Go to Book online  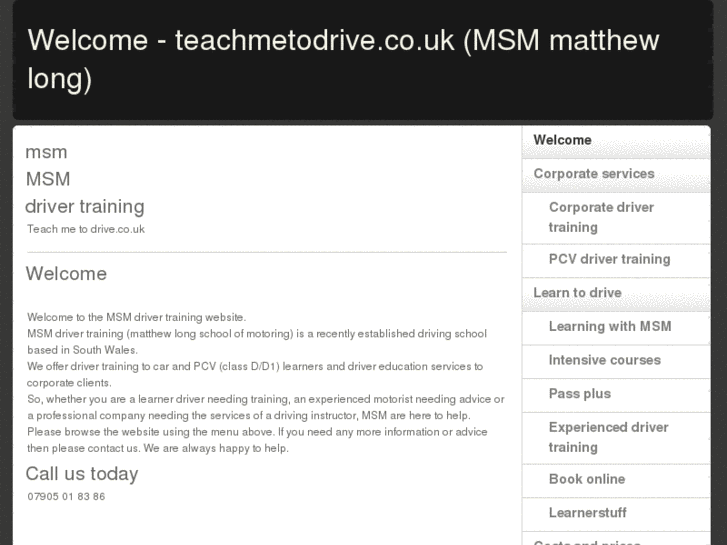pos(586,479)
